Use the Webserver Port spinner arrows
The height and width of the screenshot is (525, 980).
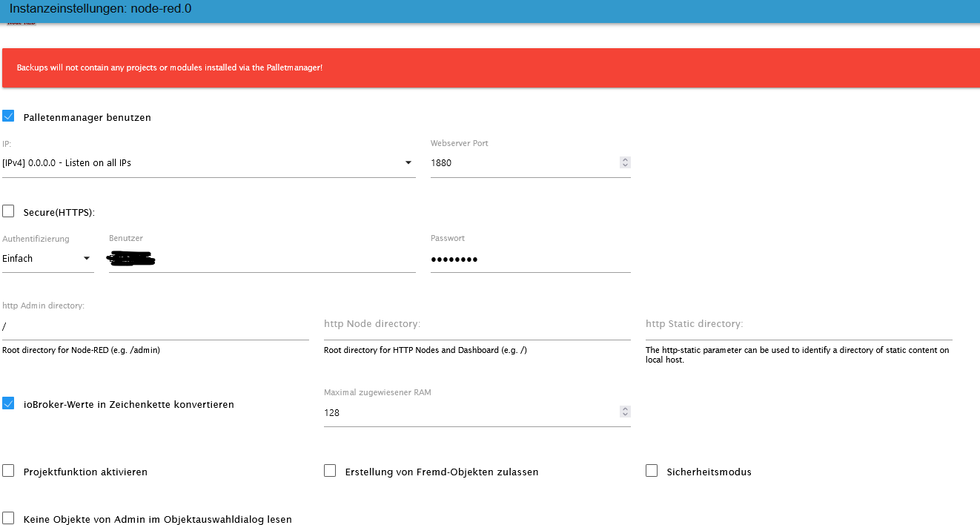(626, 162)
